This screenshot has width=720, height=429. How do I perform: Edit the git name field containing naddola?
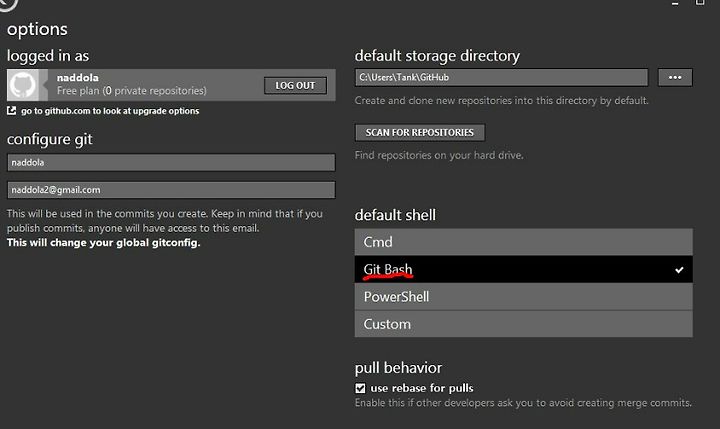171,163
